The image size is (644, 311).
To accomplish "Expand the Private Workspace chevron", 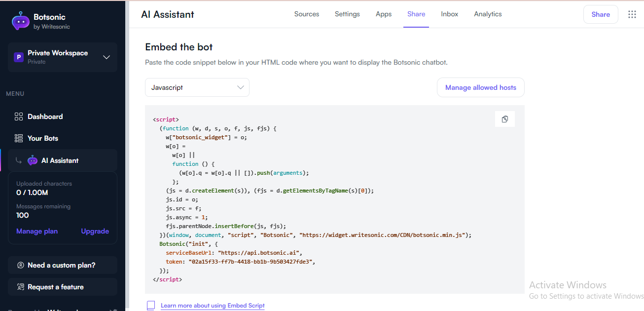I will click(x=107, y=57).
